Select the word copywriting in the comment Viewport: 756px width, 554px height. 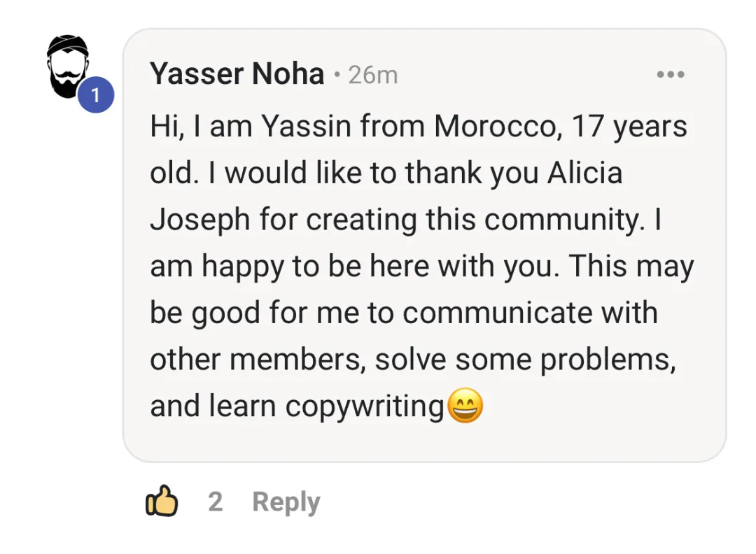tap(365, 407)
